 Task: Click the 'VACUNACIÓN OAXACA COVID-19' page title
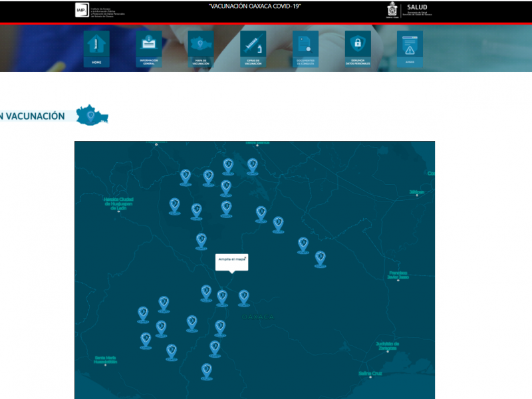[x=254, y=6]
